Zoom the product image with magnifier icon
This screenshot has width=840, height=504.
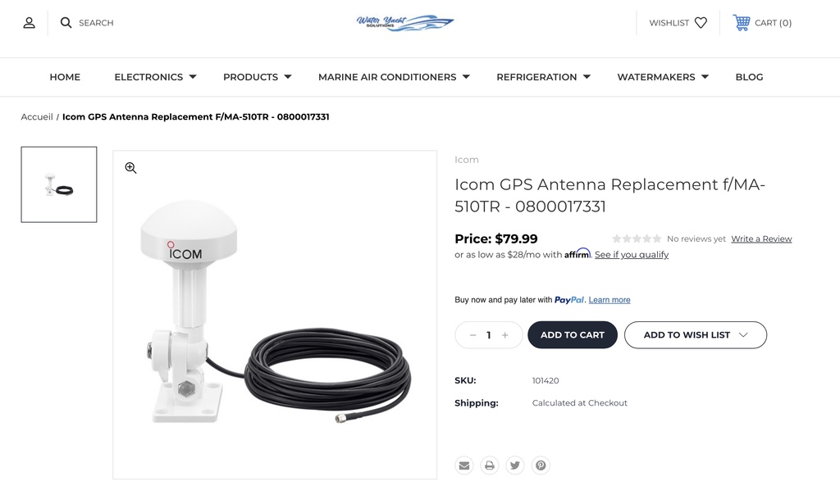130,168
